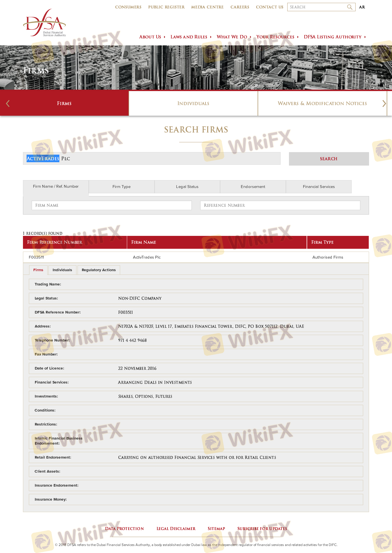Select Endorsement filter tab
Screen dimensions: 392x553
point(253,187)
